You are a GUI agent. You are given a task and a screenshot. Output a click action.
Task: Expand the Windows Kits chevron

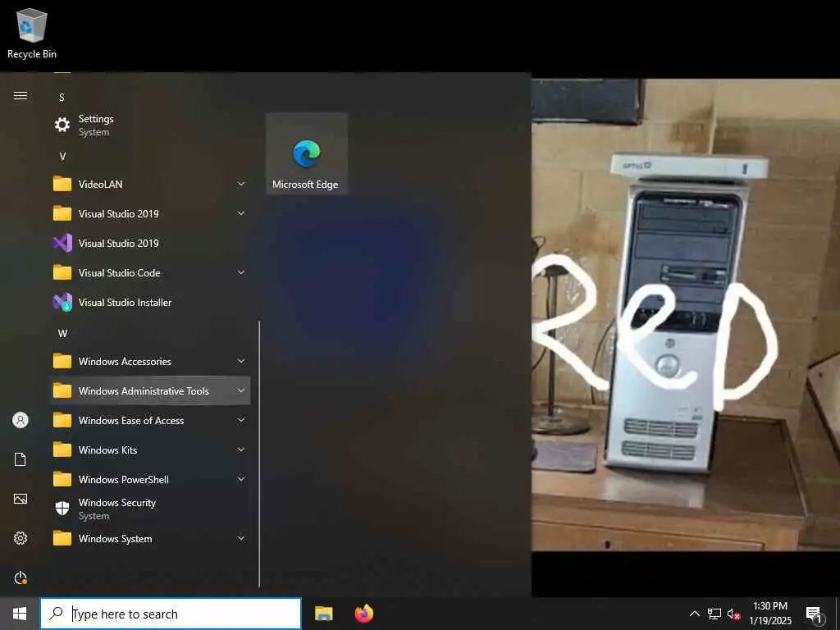click(241, 450)
